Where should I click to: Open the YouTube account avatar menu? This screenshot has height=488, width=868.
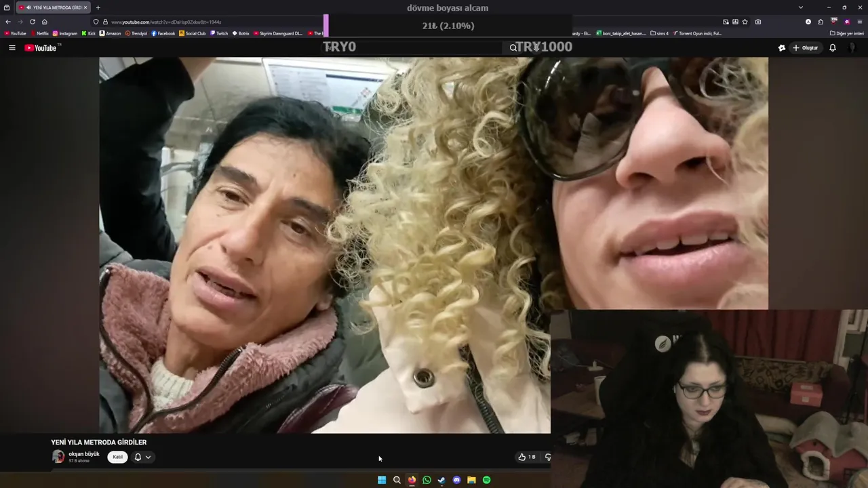point(852,47)
